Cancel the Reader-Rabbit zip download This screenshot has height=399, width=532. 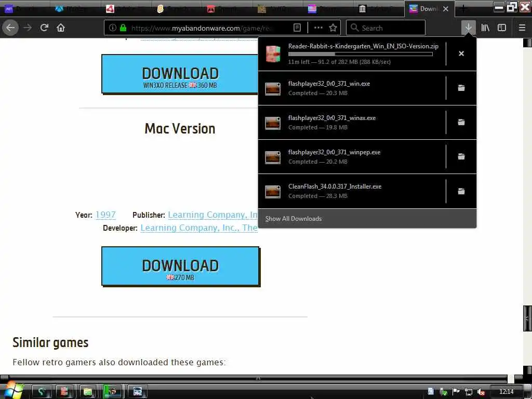461,54
